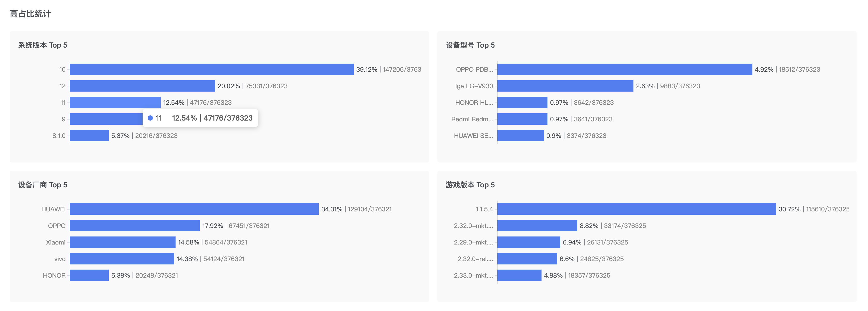
Task: Click the game version 1.1.5.4 bar
Action: click(636, 209)
